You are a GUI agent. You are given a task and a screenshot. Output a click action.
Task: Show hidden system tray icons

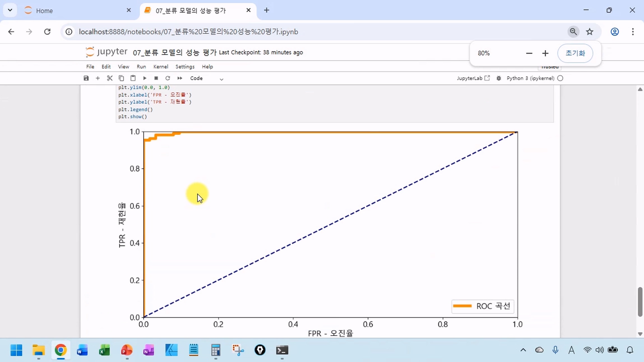tap(523, 350)
